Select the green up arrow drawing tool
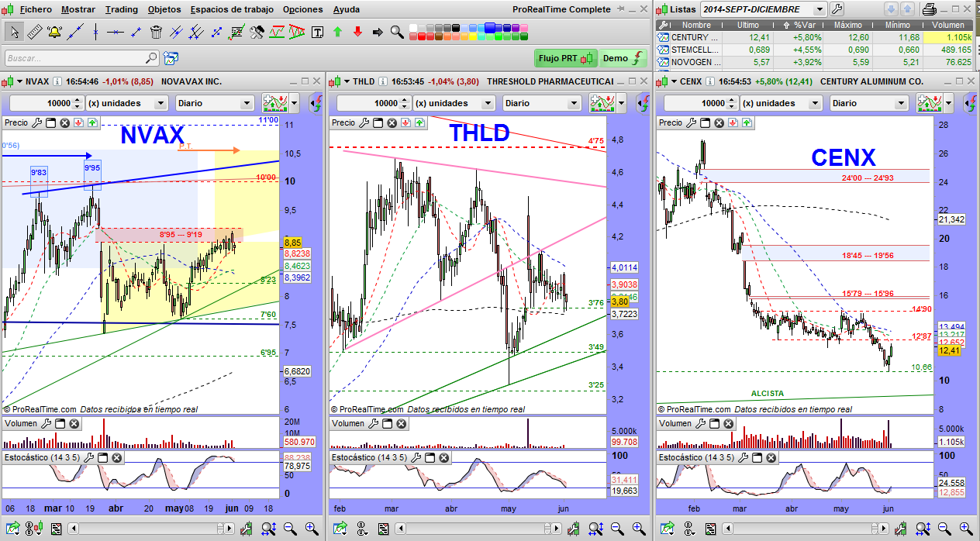Image resolution: width=980 pixels, height=541 pixels. [x=337, y=33]
